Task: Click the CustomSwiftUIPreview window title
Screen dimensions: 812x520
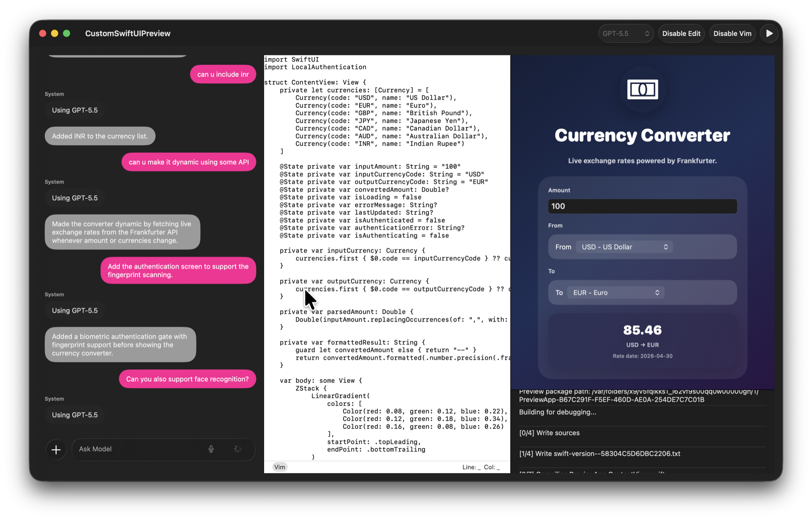Action: tap(128, 33)
